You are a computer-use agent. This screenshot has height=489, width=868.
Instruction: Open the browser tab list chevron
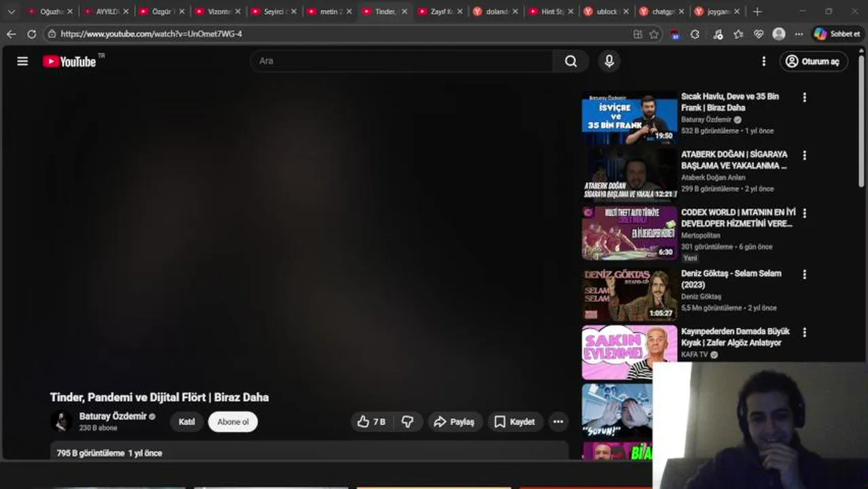coord(11,12)
